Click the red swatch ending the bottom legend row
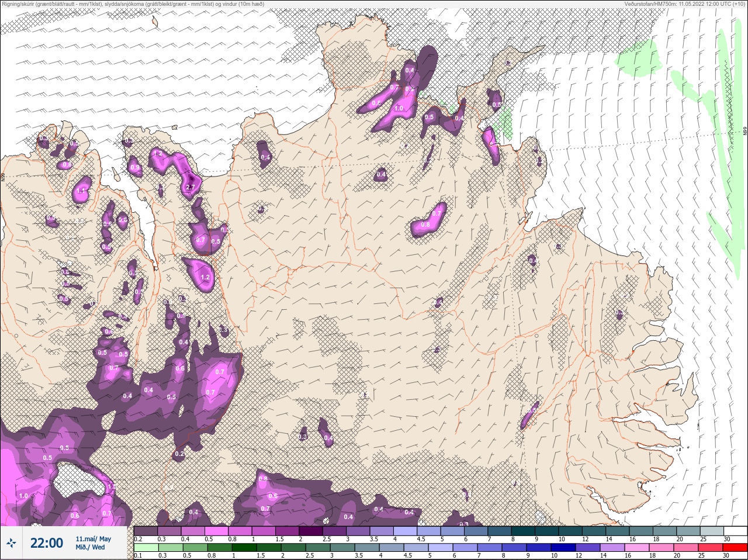This screenshot has width=748, height=560. click(x=734, y=548)
